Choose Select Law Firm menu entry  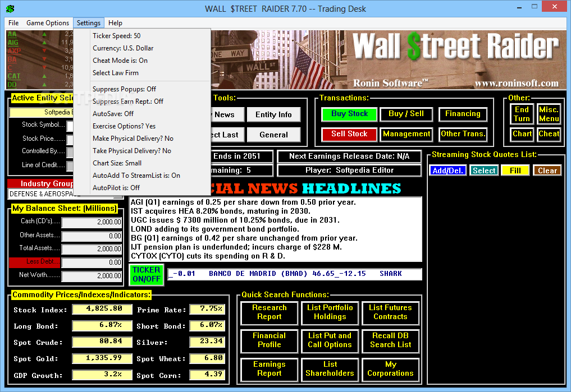(142, 73)
